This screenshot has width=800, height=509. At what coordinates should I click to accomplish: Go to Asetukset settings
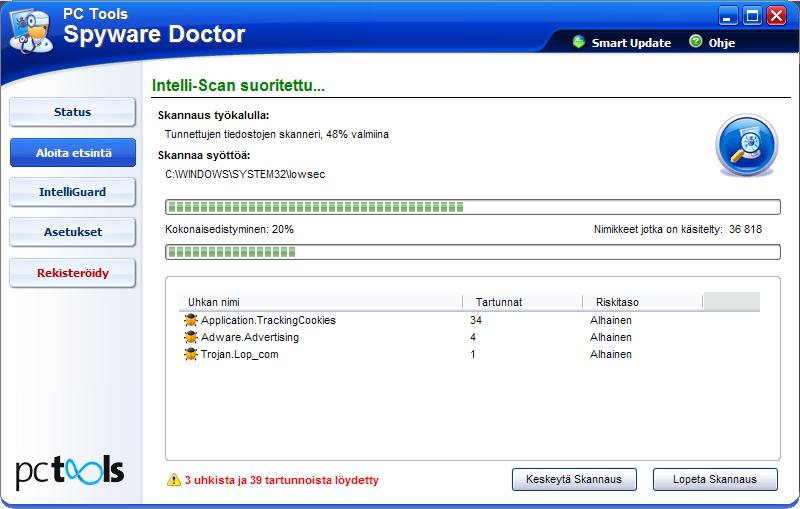point(72,232)
